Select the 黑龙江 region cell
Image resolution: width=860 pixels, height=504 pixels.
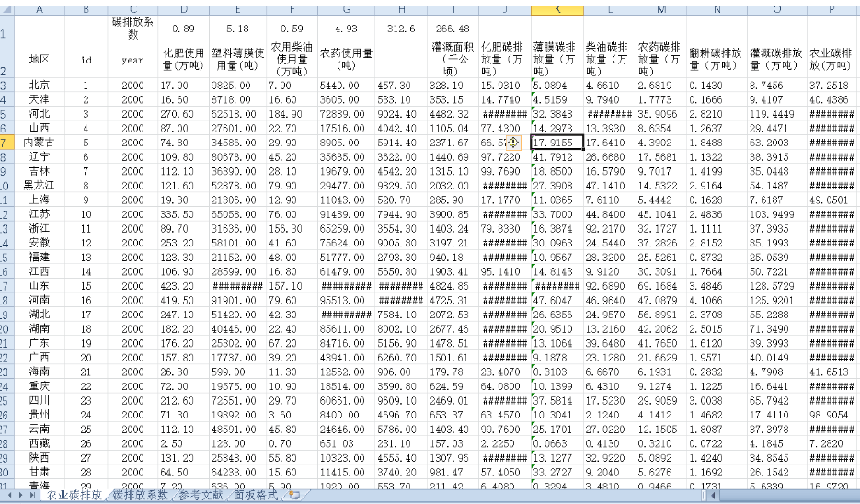39,186
